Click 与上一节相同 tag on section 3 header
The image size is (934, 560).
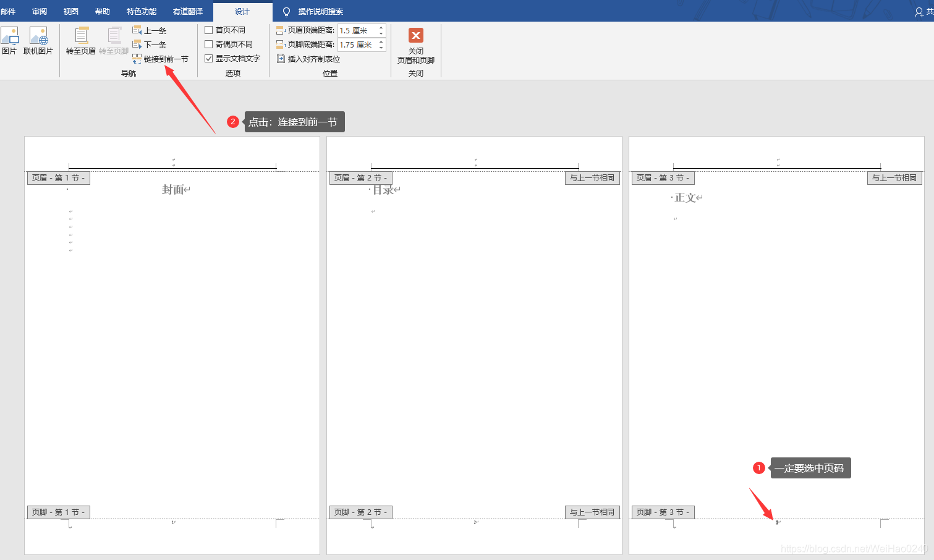(x=894, y=178)
